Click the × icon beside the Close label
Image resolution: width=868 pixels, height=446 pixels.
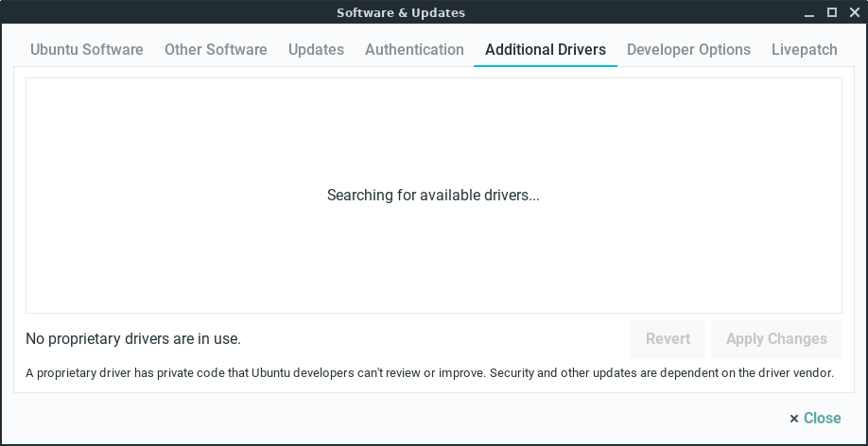click(x=794, y=419)
